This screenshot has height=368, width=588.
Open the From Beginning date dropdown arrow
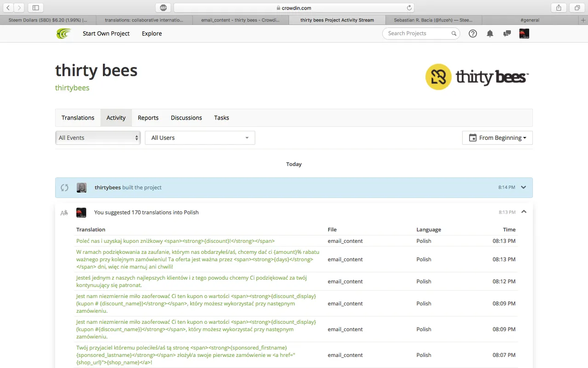click(x=525, y=138)
